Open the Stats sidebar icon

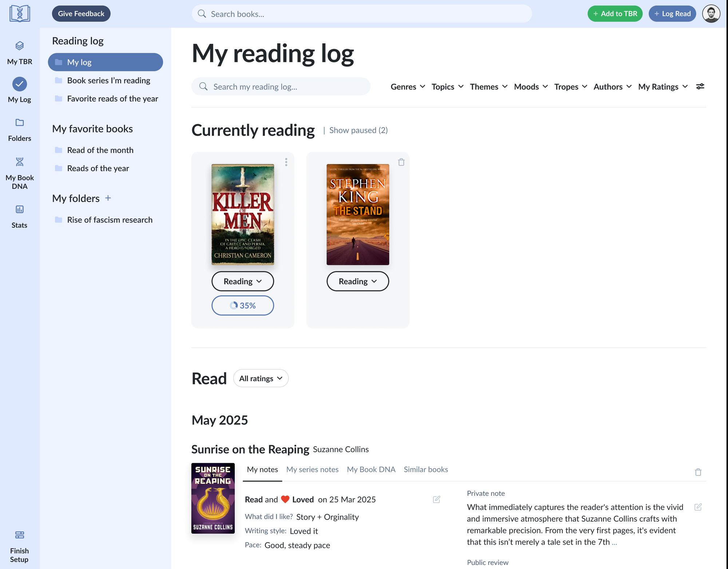pos(20,217)
